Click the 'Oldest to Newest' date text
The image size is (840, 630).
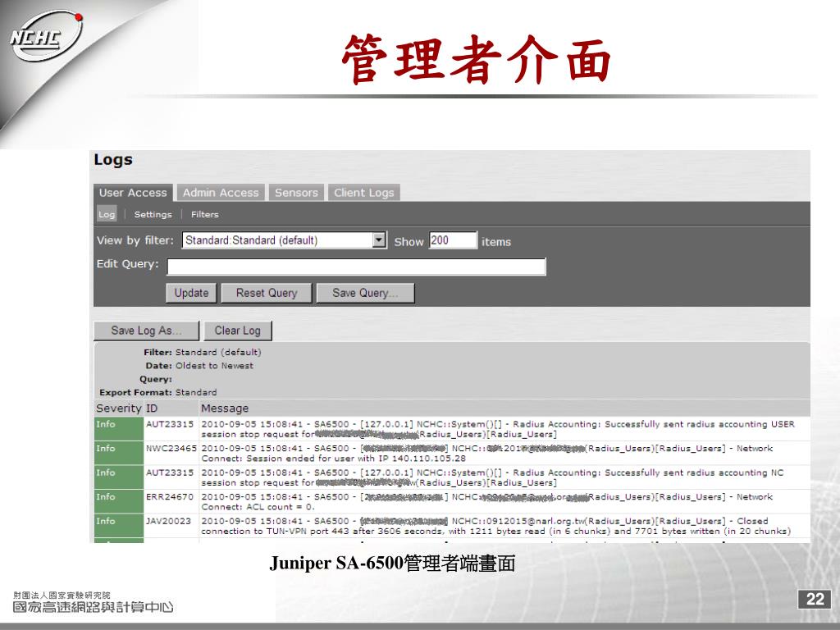pyautogui.click(x=214, y=365)
